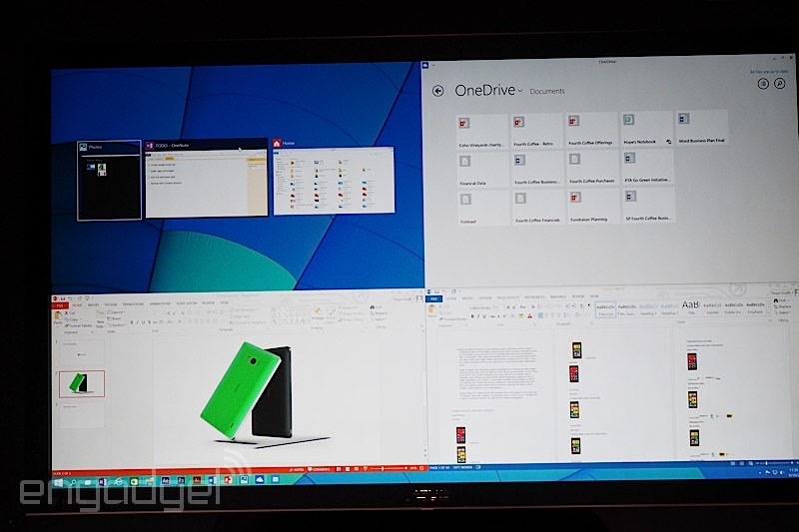This screenshot has height=532, width=799.
Task: Toggle Underline in Word font group
Action: 484,316
